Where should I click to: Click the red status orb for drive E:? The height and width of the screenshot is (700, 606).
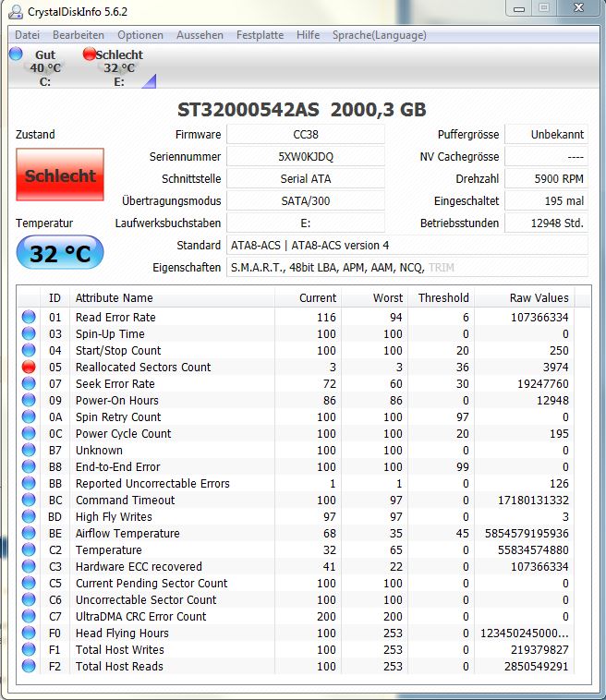(90, 54)
